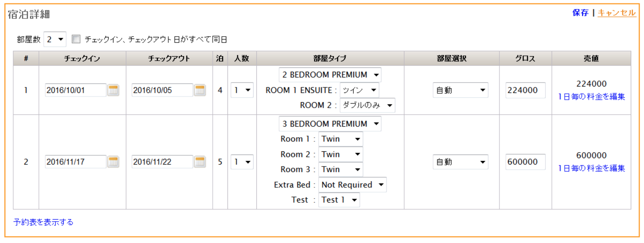This screenshot has height=243, width=644.
Task: Open calendar for row 1 check-in date
Action: [x=113, y=90]
